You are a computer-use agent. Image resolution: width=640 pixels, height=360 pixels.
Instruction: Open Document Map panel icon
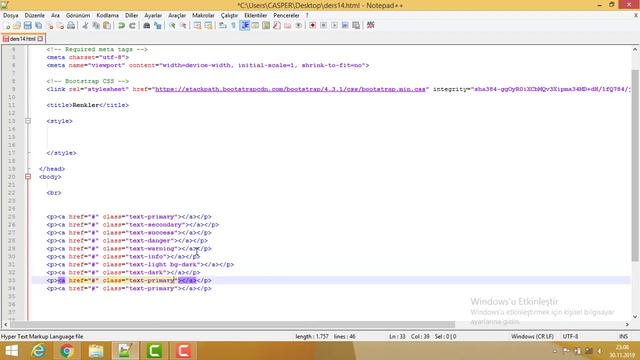pos(266,25)
